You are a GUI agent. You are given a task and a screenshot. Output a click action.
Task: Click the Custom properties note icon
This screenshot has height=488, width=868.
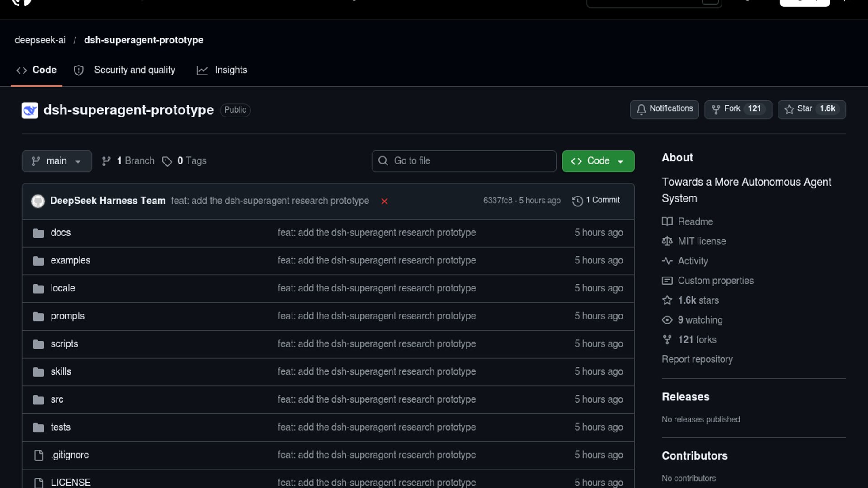pos(667,281)
